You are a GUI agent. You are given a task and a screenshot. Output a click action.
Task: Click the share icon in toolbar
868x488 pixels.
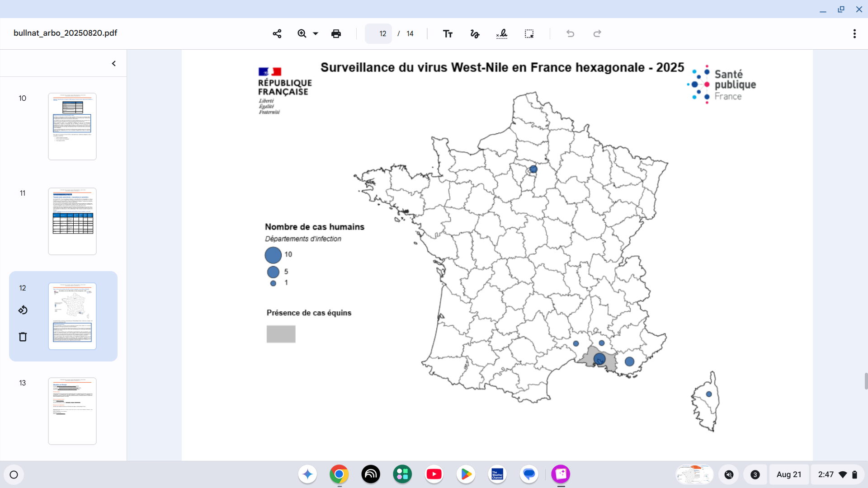tap(277, 33)
